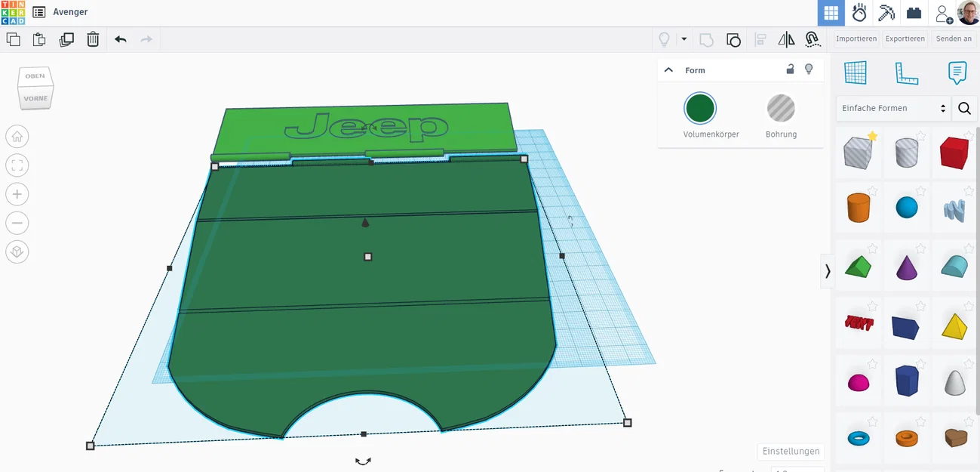Toggle show all with the lightbulb icon

(x=665, y=39)
